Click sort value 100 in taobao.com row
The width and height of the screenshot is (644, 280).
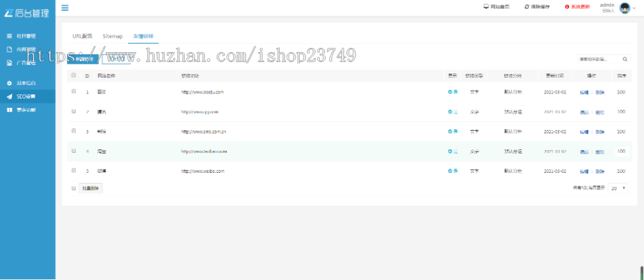pos(621,151)
